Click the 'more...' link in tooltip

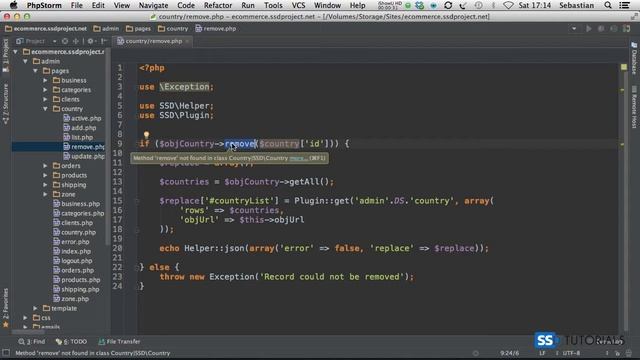(x=298, y=158)
